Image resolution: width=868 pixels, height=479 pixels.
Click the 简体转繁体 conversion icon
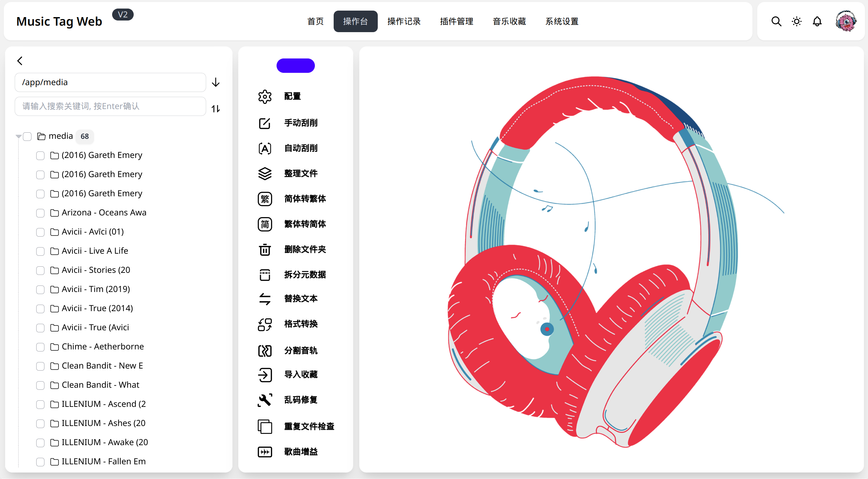(265, 199)
